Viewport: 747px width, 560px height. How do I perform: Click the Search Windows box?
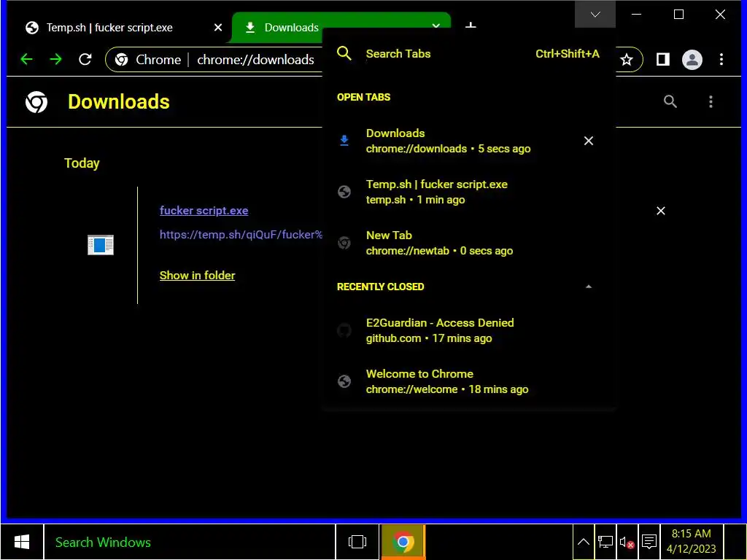pos(190,542)
